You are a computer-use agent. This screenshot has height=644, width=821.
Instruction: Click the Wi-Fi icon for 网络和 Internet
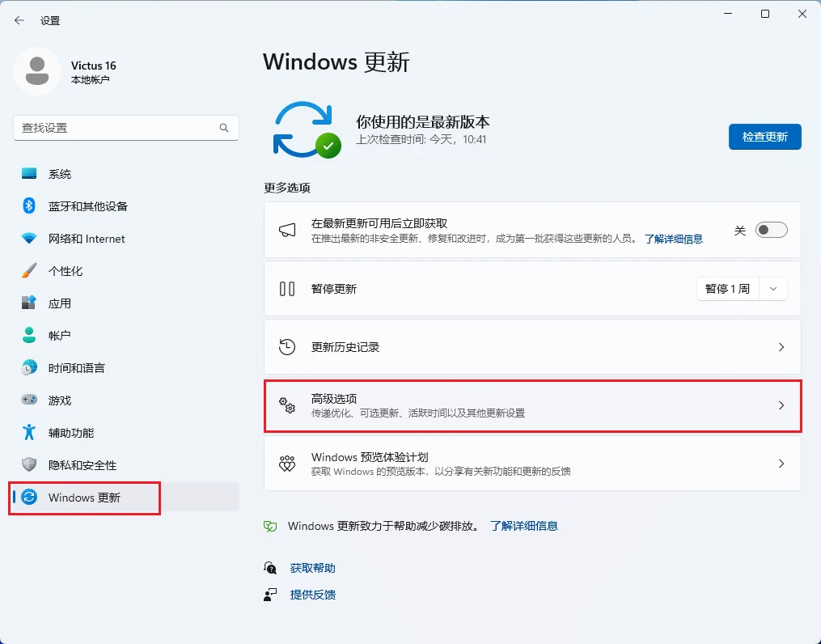29,238
